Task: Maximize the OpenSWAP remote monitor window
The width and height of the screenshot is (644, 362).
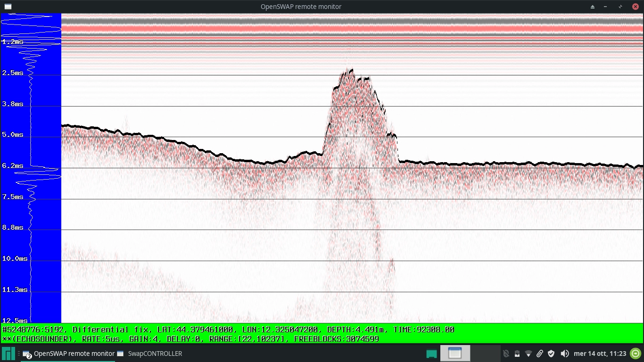Action: pyautogui.click(x=620, y=7)
